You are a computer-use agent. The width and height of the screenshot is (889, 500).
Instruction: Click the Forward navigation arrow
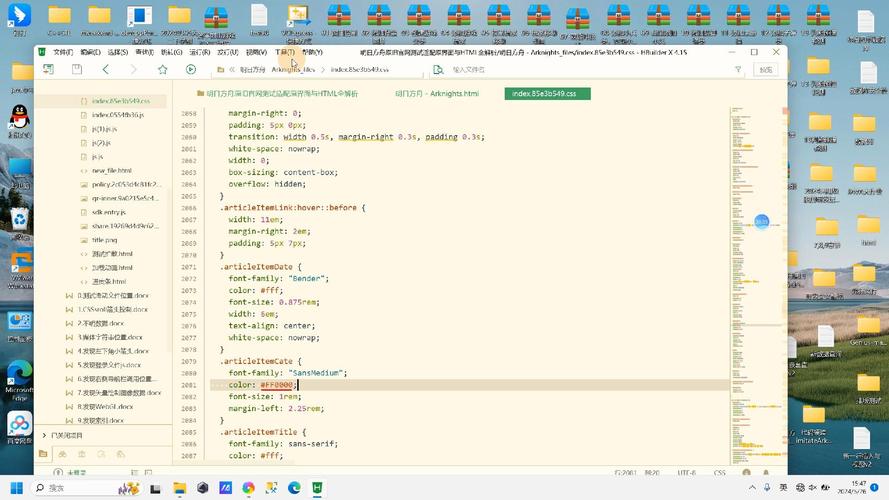click(134, 70)
